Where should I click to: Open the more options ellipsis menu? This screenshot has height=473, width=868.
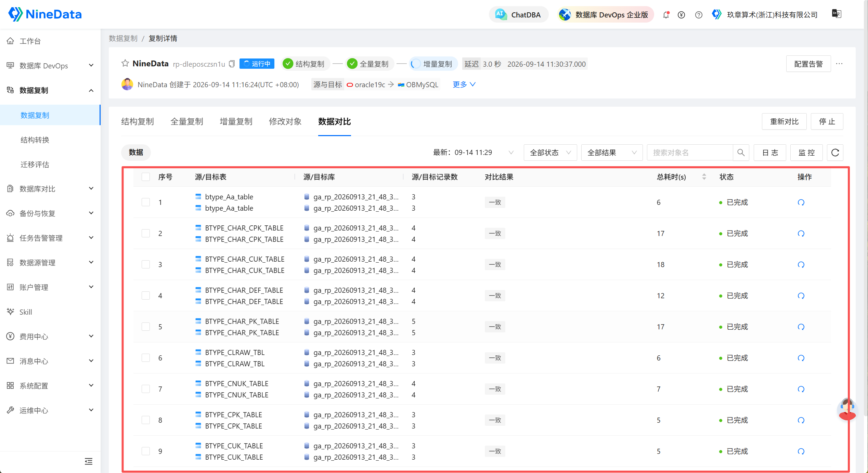point(839,64)
